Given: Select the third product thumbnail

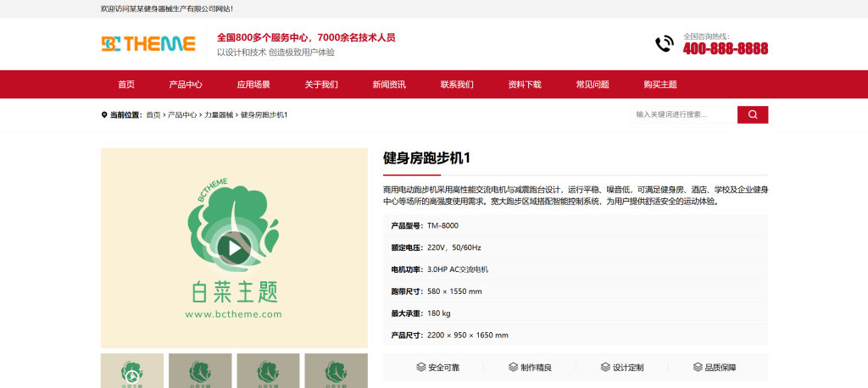Looking at the screenshot, I should click(268, 371).
